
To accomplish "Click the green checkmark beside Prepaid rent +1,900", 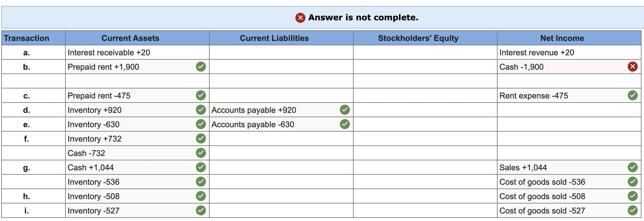I will [x=201, y=66].
